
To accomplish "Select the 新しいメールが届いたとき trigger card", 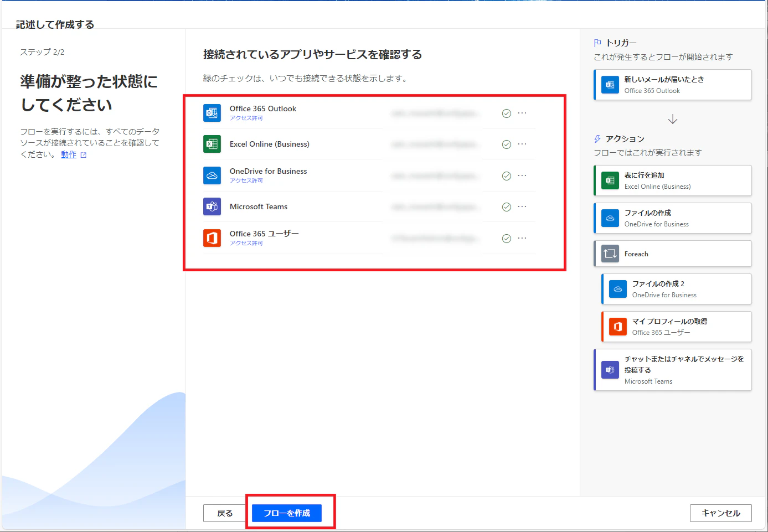I will pyautogui.click(x=673, y=85).
